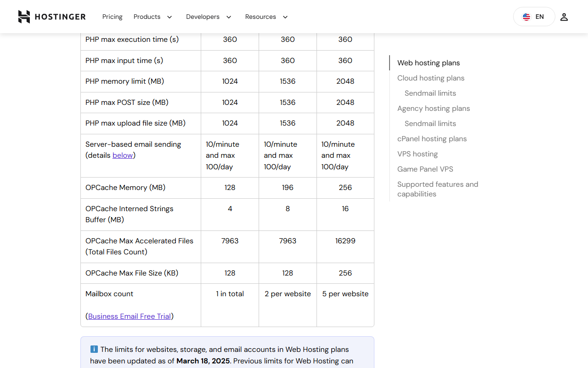The width and height of the screenshot is (588, 368).
Task: Jump to Game Panel VPS section
Action: pos(425,169)
